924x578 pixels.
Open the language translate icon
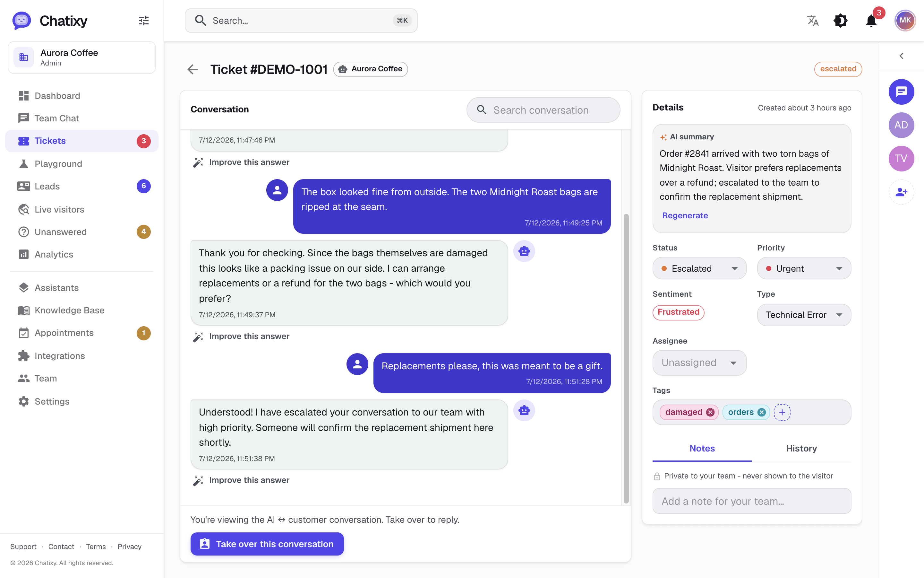813,21
